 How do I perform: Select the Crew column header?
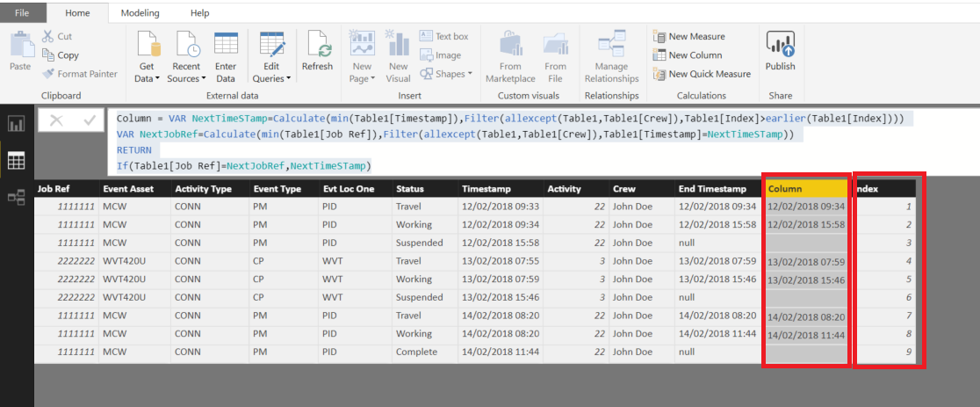[640, 189]
